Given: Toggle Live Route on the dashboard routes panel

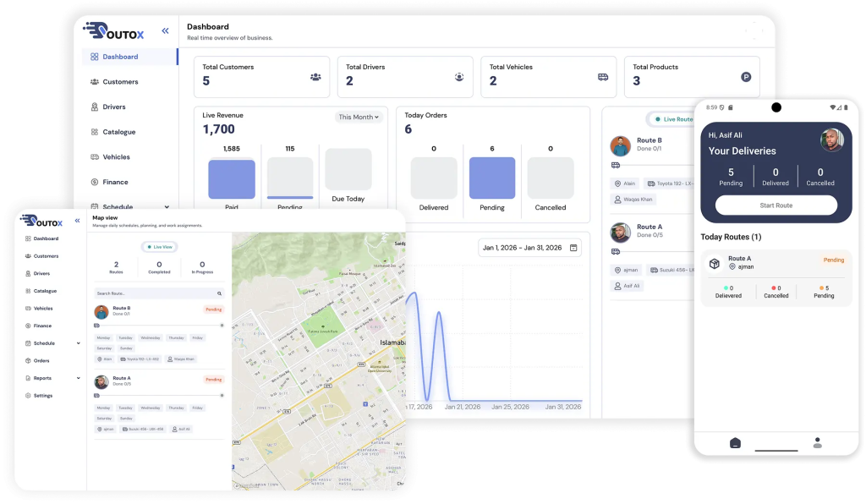Looking at the screenshot, I should click(x=672, y=119).
